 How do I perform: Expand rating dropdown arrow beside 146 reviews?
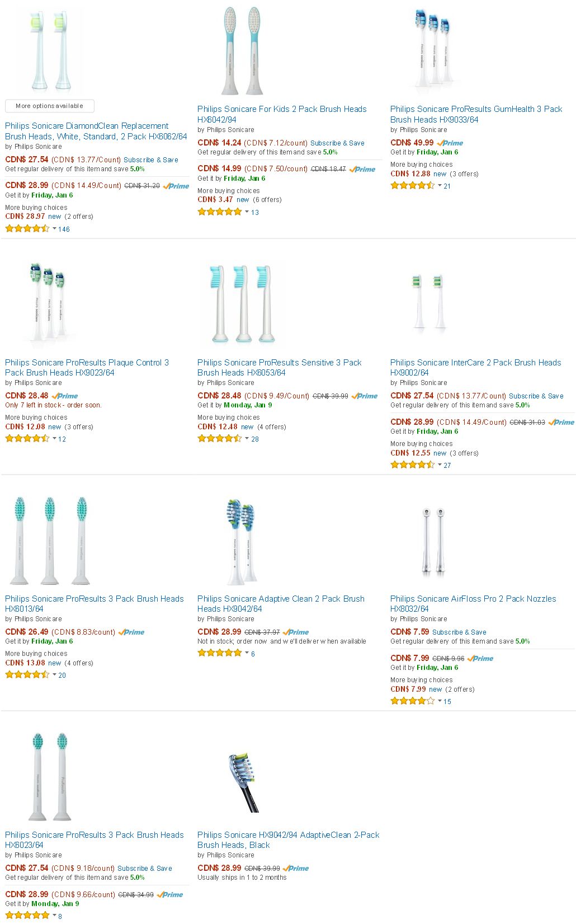coord(54,228)
